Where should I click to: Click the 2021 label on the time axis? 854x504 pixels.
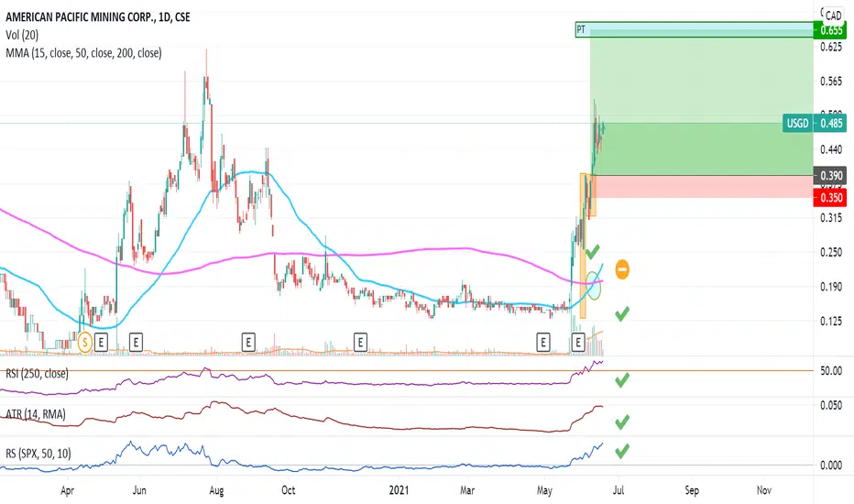[x=399, y=490]
